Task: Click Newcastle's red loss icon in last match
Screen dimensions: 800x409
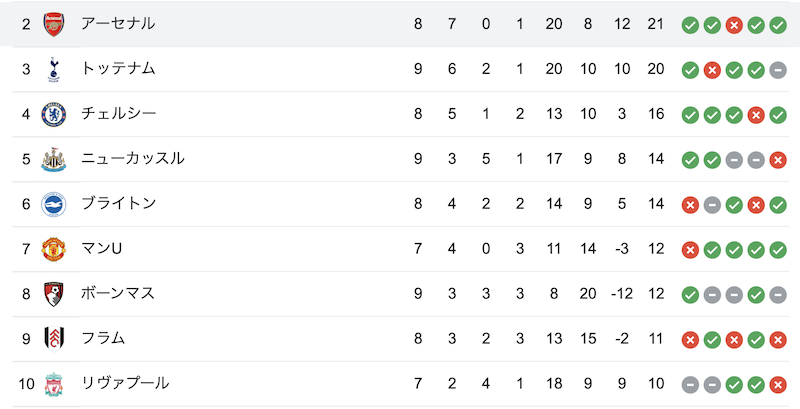Action: point(778,160)
